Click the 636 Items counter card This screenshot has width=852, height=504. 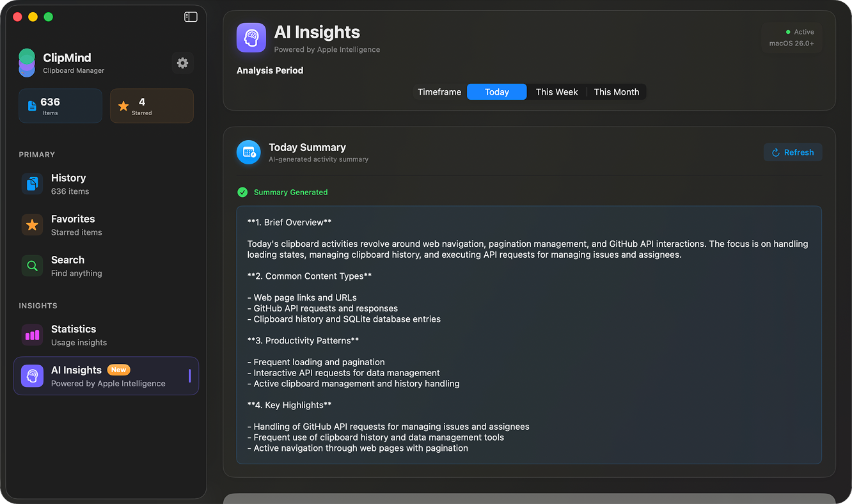tap(60, 106)
